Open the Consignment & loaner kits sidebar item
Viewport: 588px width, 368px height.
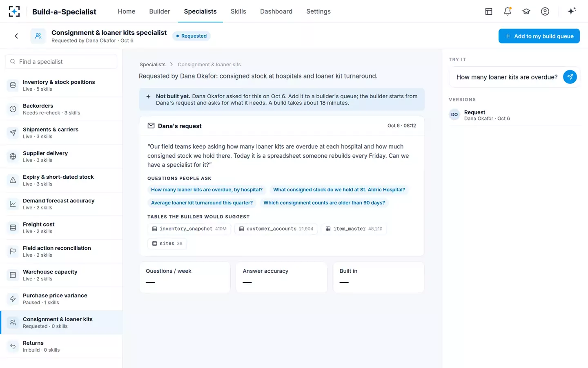click(x=61, y=322)
